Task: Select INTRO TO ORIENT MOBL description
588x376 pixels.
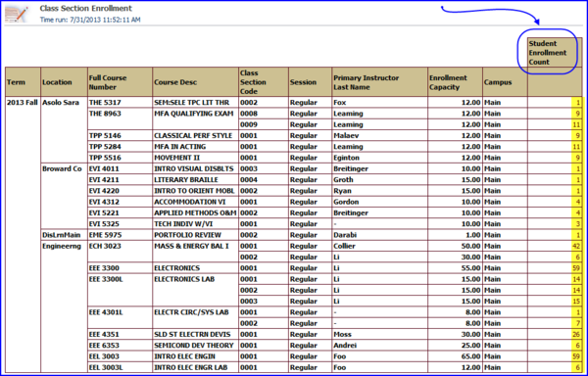Action: tap(194, 191)
